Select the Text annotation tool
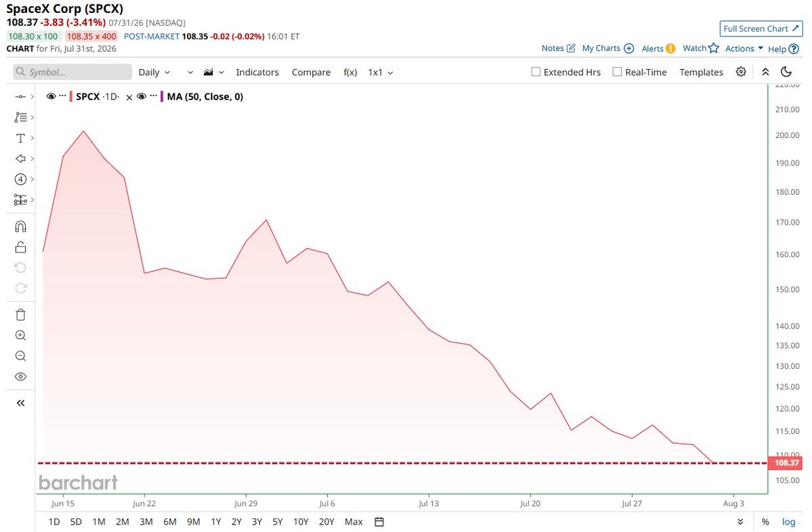Image resolution: width=812 pixels, height=532 pixels. (20, 138)
